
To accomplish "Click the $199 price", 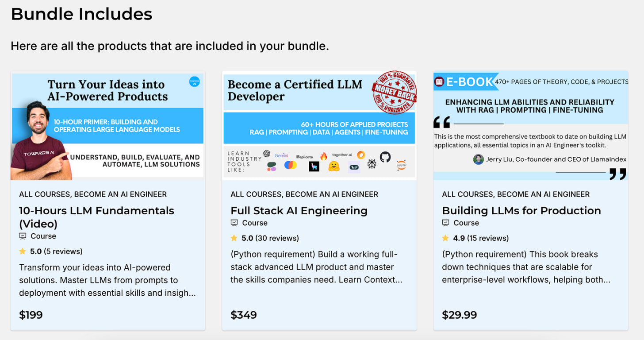I will (31, 315).
